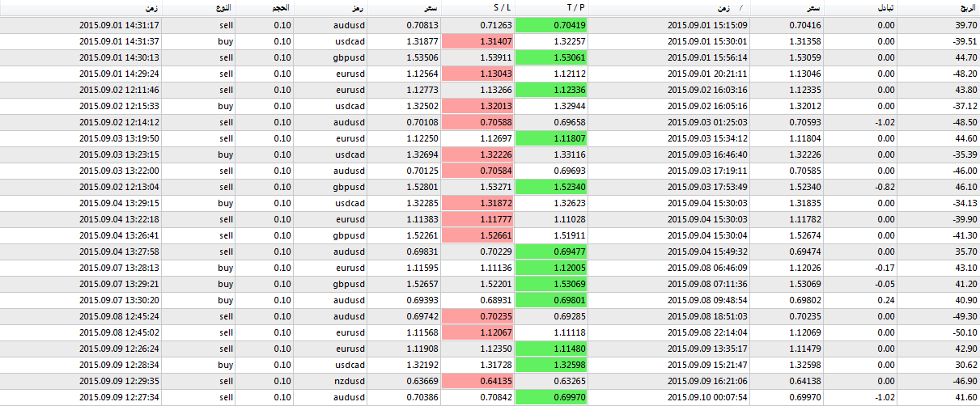Click pink S/L value 0.70588
Screen dimensions: 980x406
click(477, 122)
